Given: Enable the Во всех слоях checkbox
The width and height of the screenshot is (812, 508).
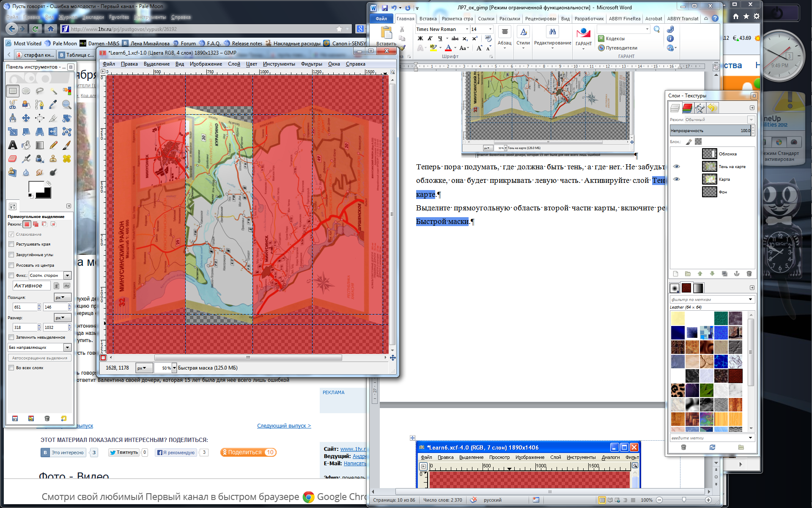Looking at the screenshot, I should tap(11, 368).
